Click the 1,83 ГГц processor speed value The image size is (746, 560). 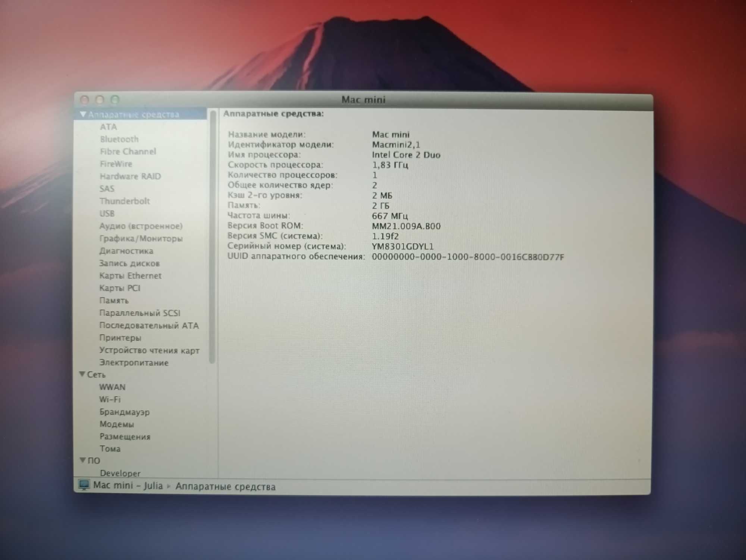tap(390, 165)
